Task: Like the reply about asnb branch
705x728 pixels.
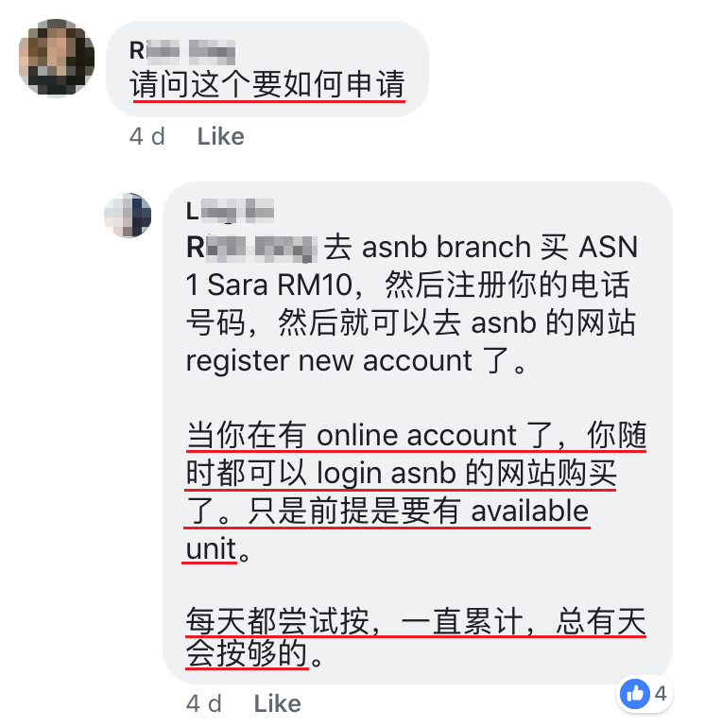Action: 277,703
